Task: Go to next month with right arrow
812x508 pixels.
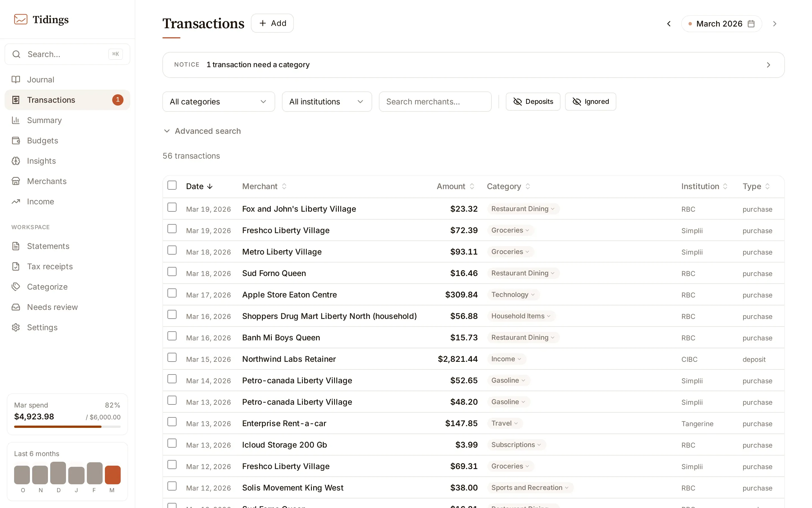Action: coord(775,23)
